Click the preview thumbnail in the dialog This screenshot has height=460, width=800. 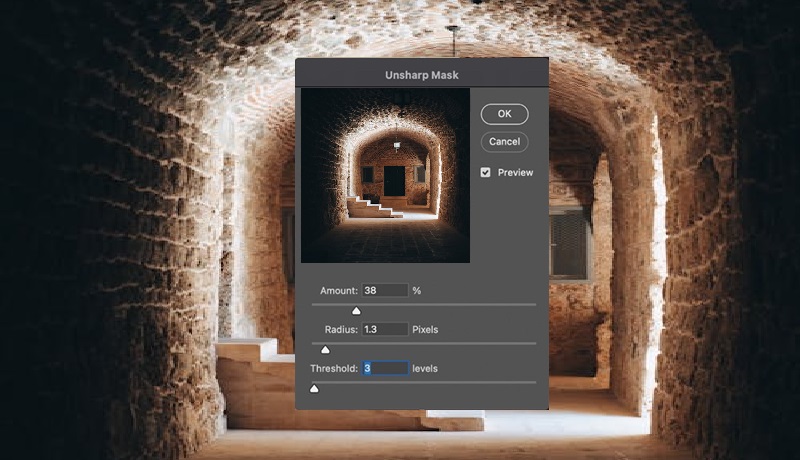click(385, 175)
